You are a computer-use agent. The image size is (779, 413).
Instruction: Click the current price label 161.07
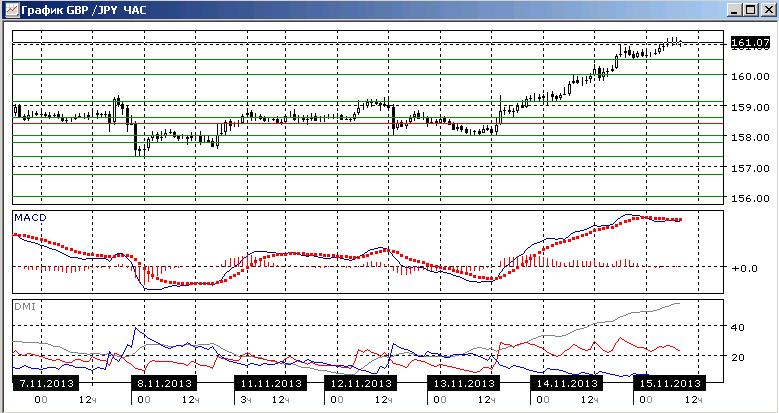(750, 44)
